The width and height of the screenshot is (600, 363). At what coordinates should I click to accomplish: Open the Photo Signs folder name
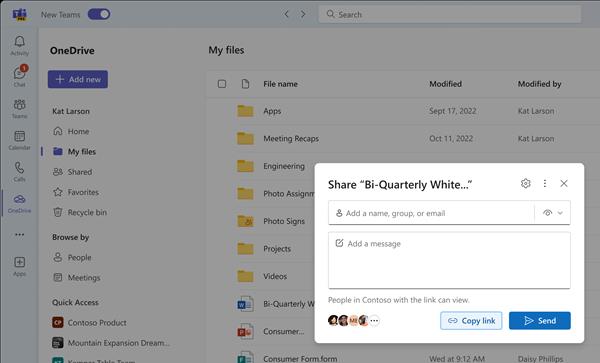pyautogui.click(x=284, y=221)
